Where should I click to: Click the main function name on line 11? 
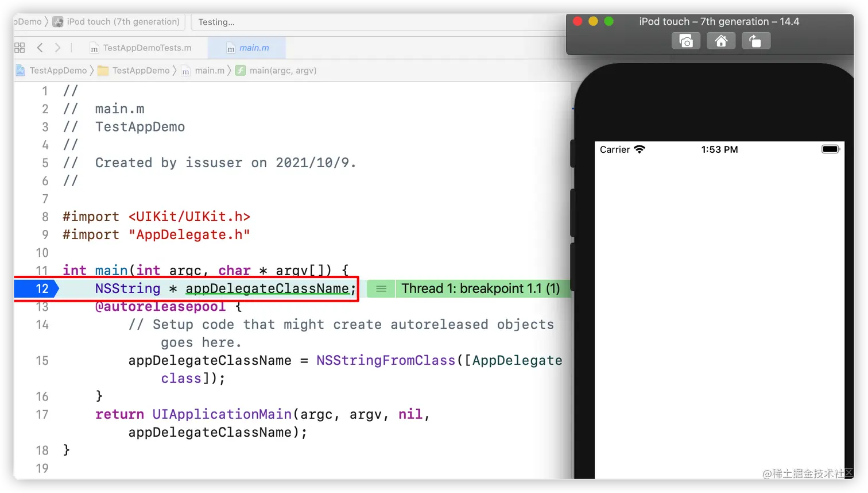[x=111, y=270]
